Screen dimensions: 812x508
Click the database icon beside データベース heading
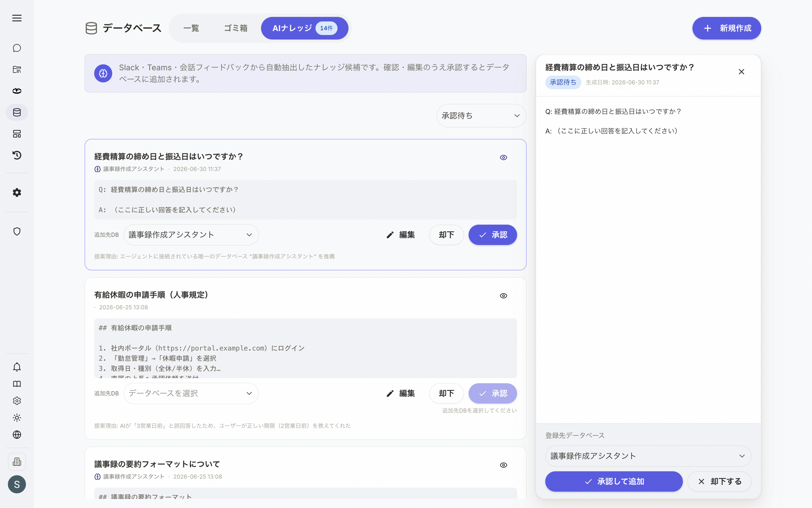[x=91, y=28]
